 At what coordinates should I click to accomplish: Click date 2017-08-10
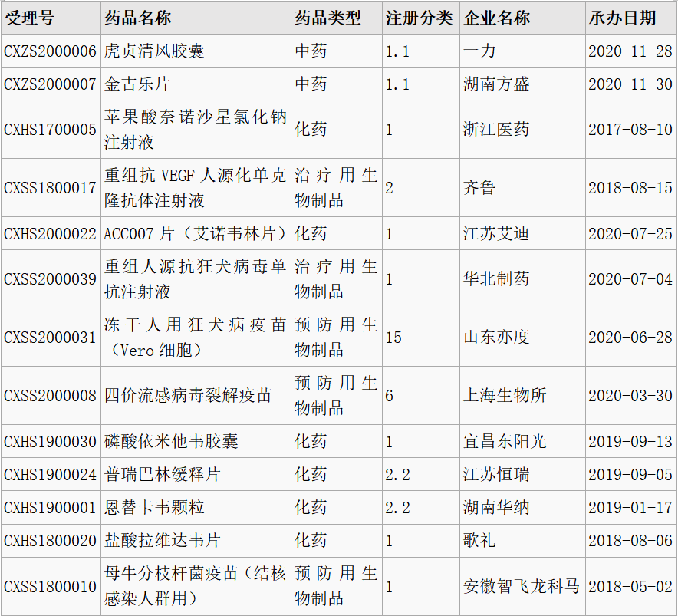coord(630,130)
